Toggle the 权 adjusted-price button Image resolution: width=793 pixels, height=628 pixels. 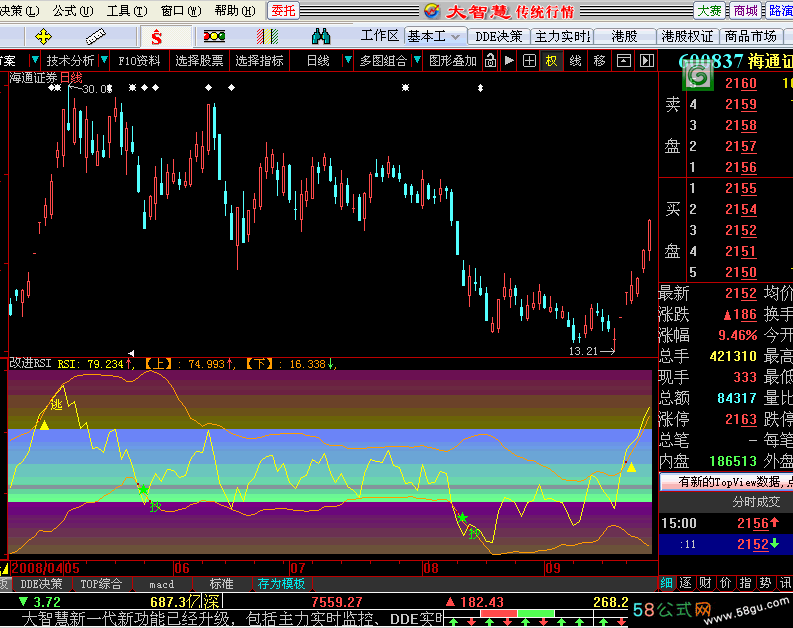551,61
